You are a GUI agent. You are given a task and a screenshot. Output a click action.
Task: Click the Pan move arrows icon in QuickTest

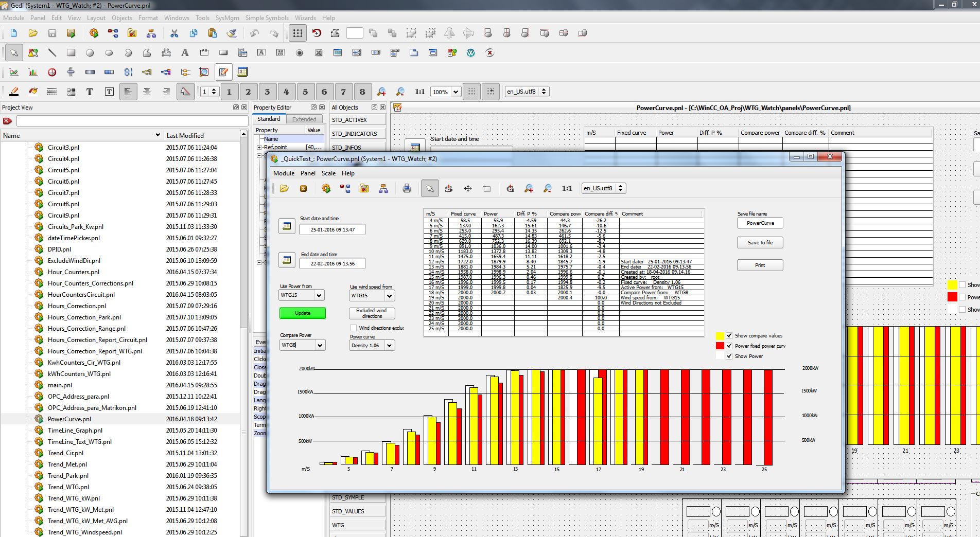coord(468,188)
